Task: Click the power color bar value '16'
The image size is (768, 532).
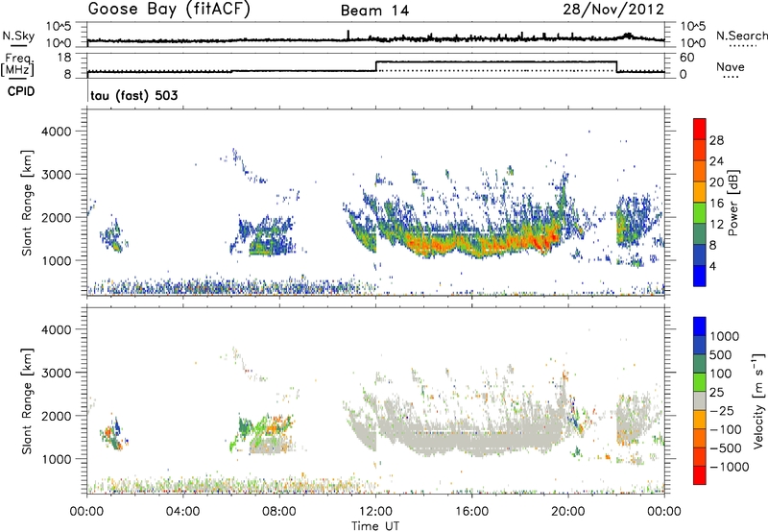Action: 716,204
